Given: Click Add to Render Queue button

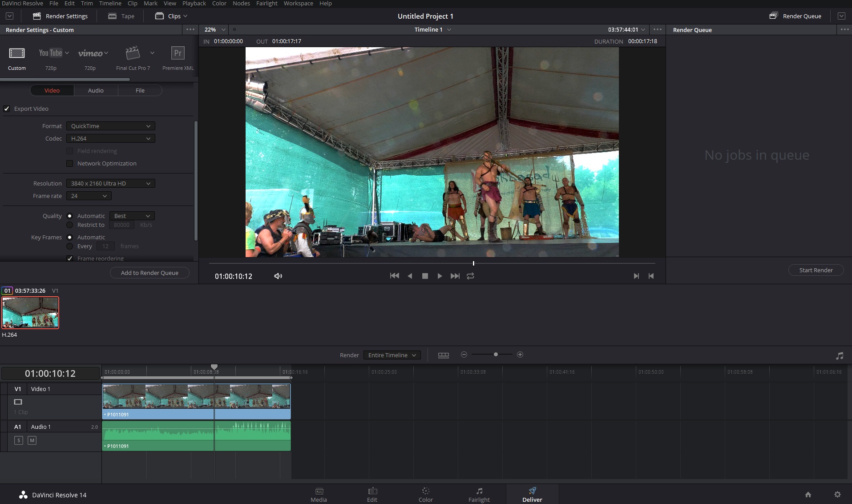Looking at the screenshot, I should point(149,273).
